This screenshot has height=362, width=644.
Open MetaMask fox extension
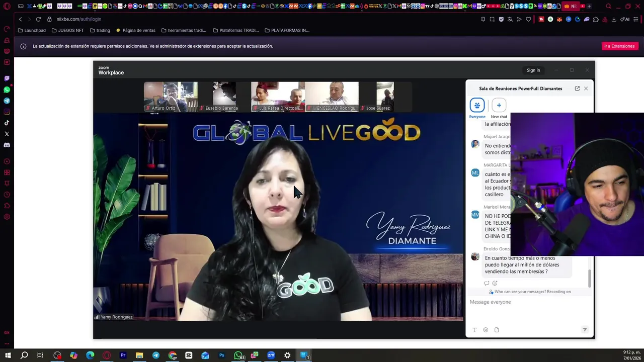pyautogui.click(x=559, y=19)
